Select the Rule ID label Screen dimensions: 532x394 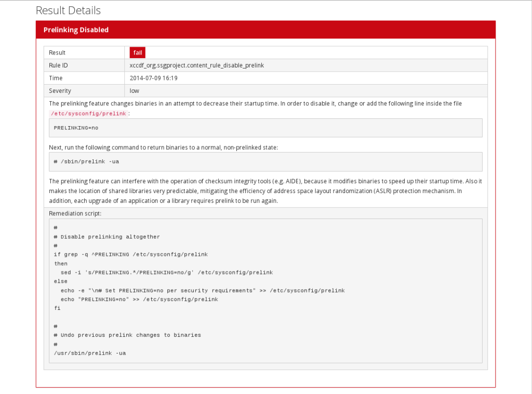tap(58, 65)
